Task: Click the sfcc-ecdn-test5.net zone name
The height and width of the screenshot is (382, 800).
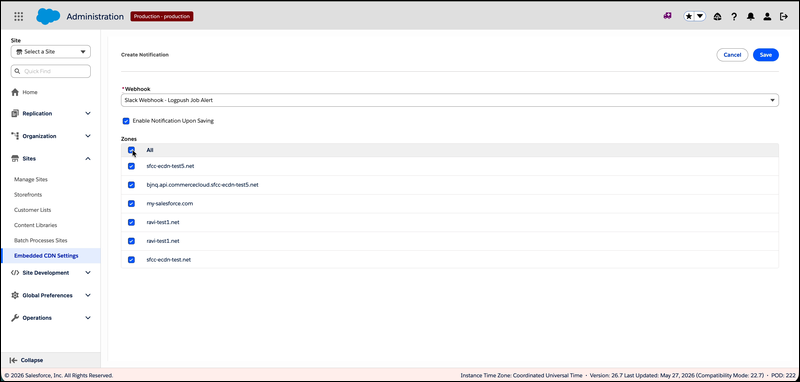Action: pyautogui.click(x=170, y=166)
